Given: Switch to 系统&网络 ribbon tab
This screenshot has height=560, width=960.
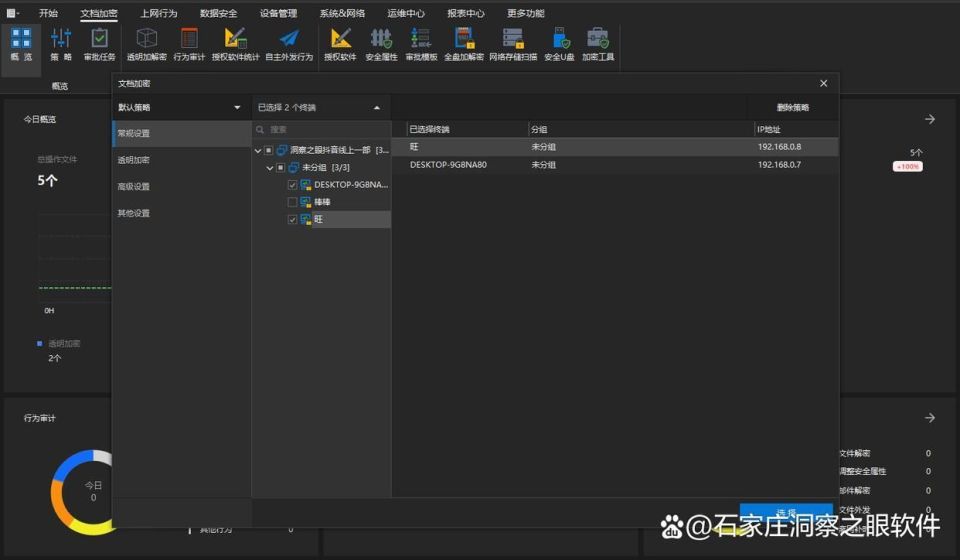Looking at the screenshot, I should [342, 13].
